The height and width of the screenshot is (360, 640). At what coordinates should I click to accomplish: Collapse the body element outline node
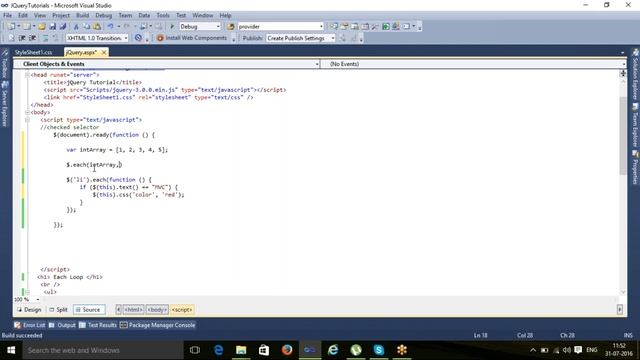pos(27,112)
